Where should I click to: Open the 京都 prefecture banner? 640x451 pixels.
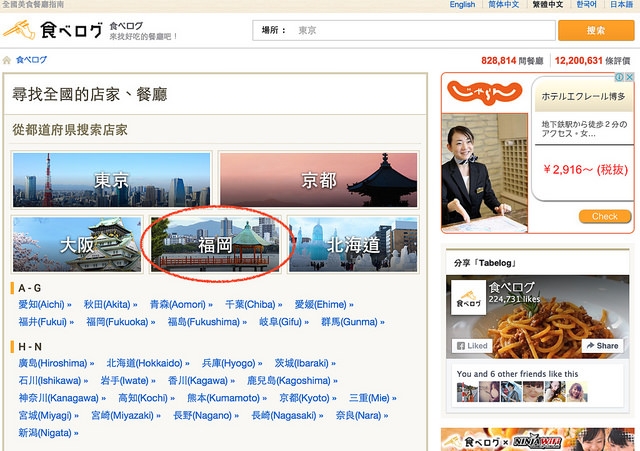pos(319,180)
